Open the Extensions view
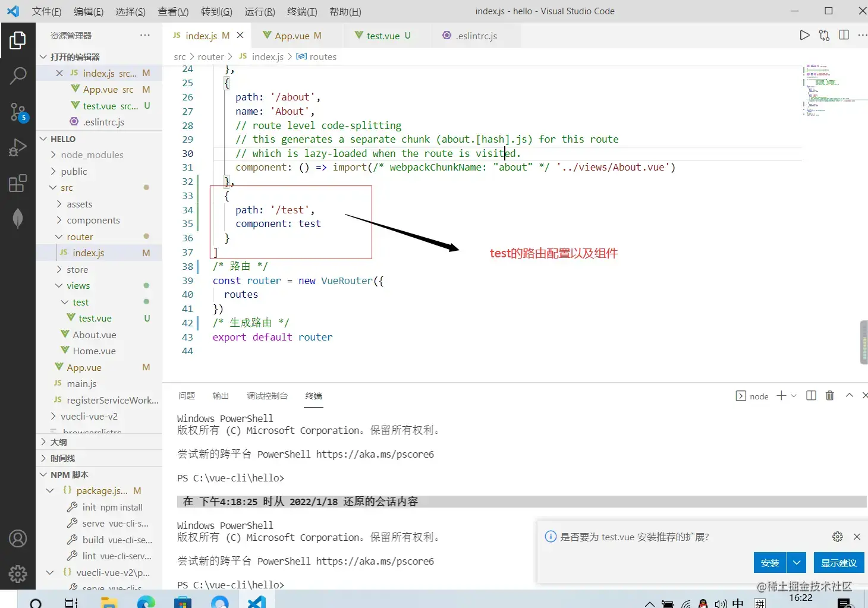 click(18, 182)
